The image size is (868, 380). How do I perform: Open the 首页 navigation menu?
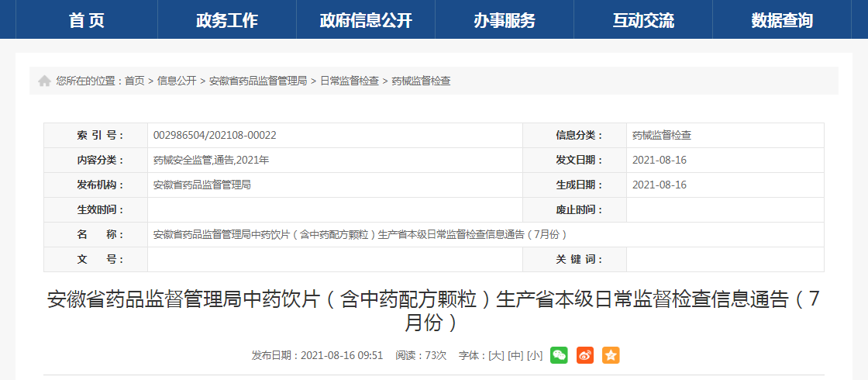(86, 20)
